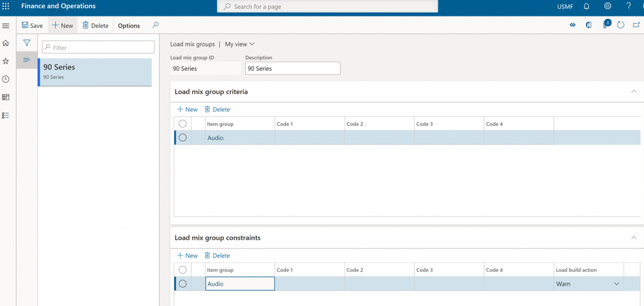Open the My view dropdown
This screenshot has height=306, width=644.
[240, 44]
